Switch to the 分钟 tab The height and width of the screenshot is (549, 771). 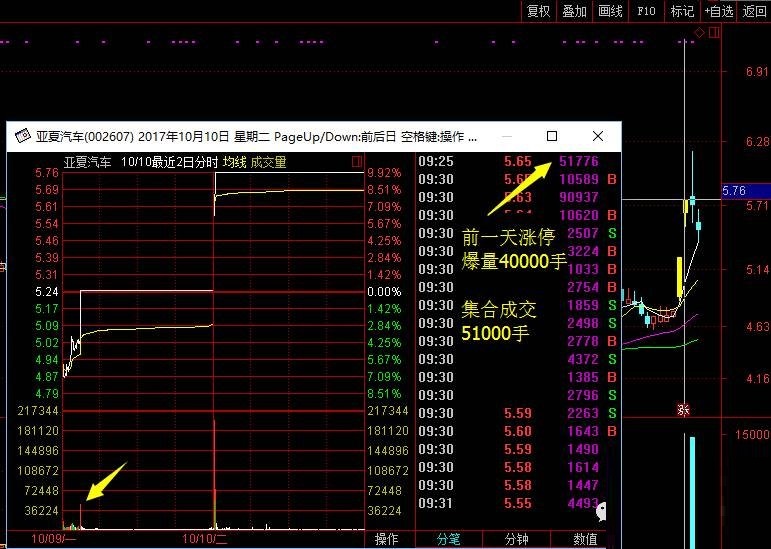516,539
